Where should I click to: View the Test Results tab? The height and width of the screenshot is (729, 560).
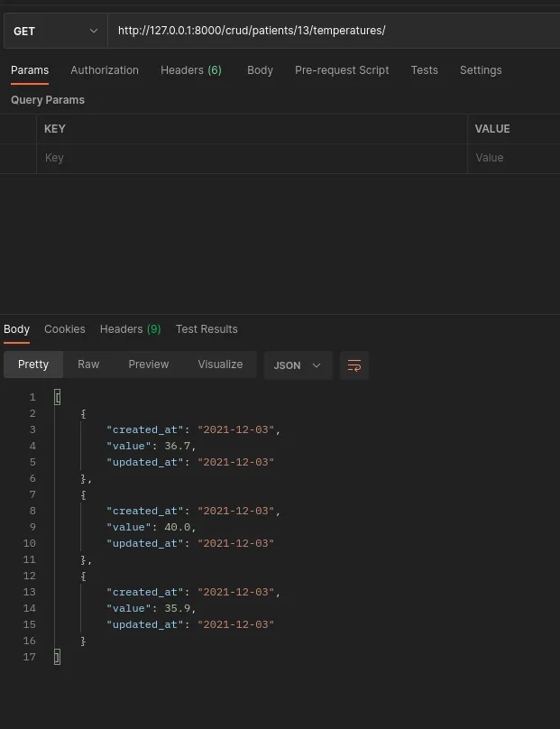click(207, 329)
